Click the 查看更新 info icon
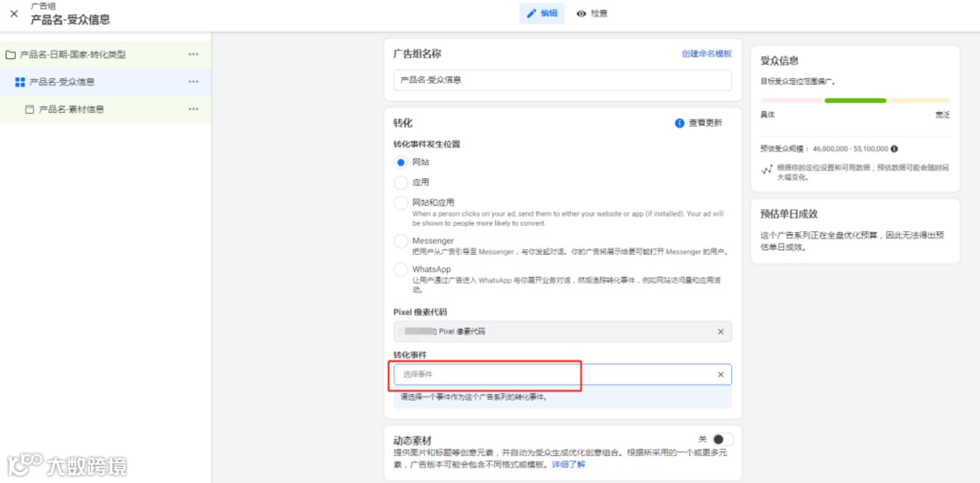The height and width of the screenshot is (483, 980). (x=680, y=123)
